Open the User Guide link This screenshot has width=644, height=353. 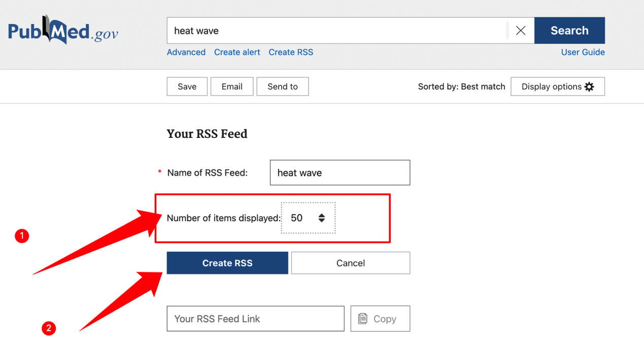[x=582, y=52]
